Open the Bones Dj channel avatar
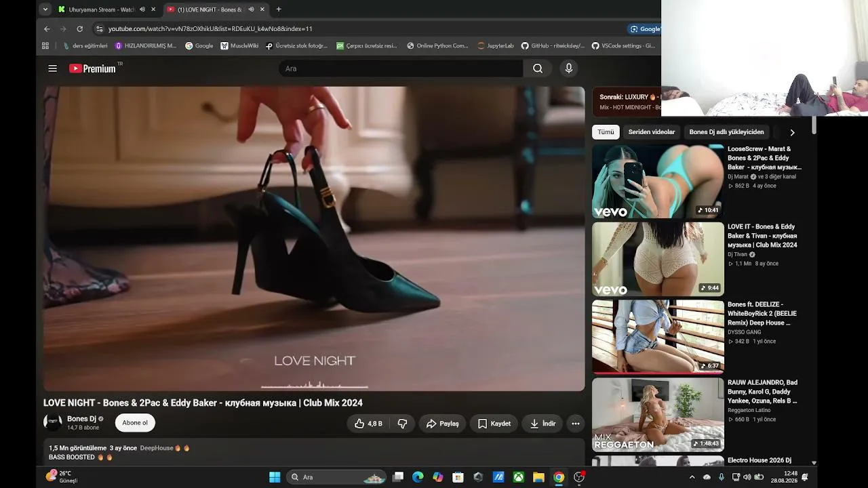The image size is (868, 488). click(x=53, y=423)
